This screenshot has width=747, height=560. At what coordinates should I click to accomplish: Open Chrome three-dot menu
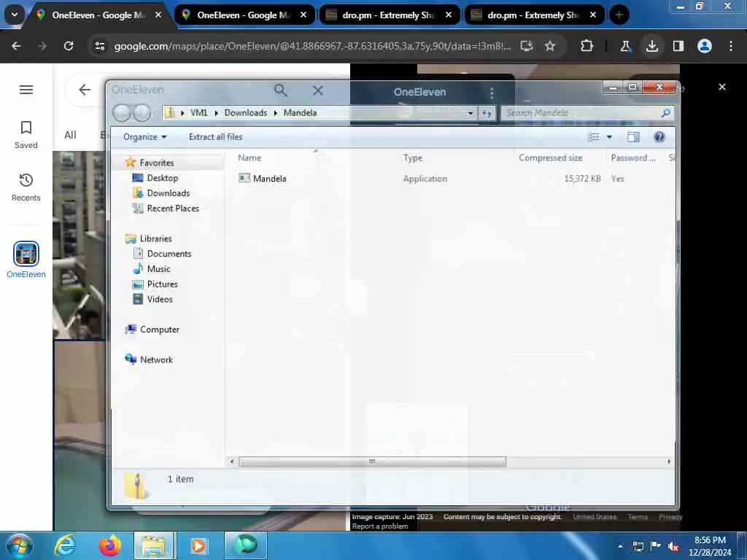pos(731,46)
